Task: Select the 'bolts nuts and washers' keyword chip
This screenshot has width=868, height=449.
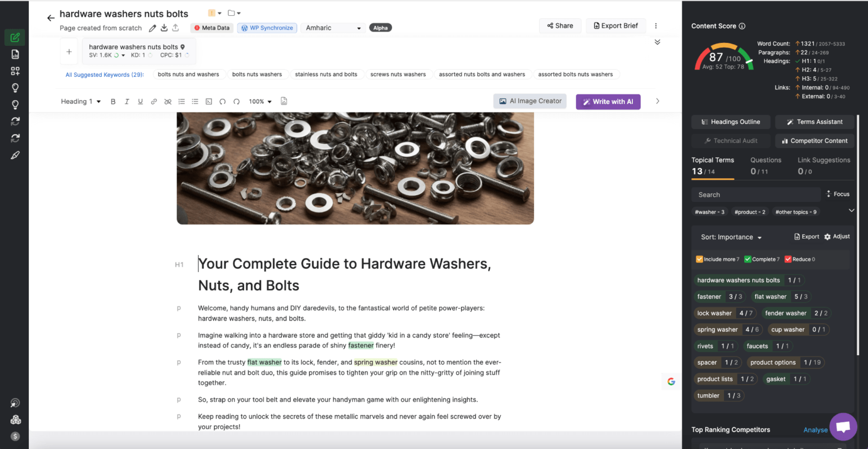Action: [189, 74]
